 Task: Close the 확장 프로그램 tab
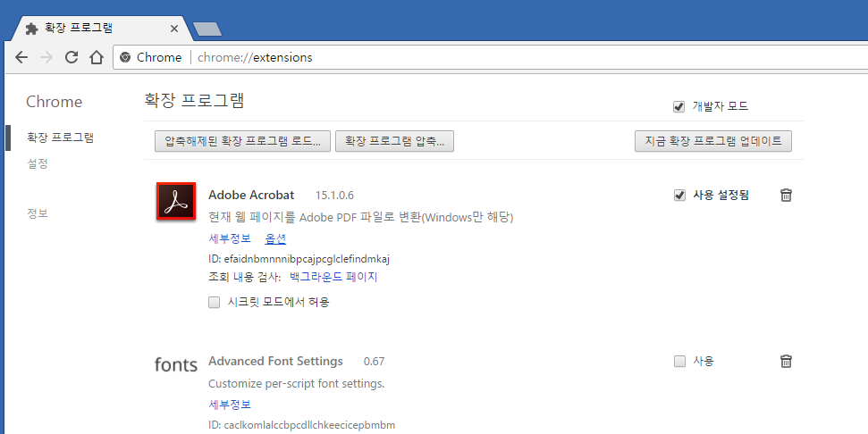[x=173, y=29]
